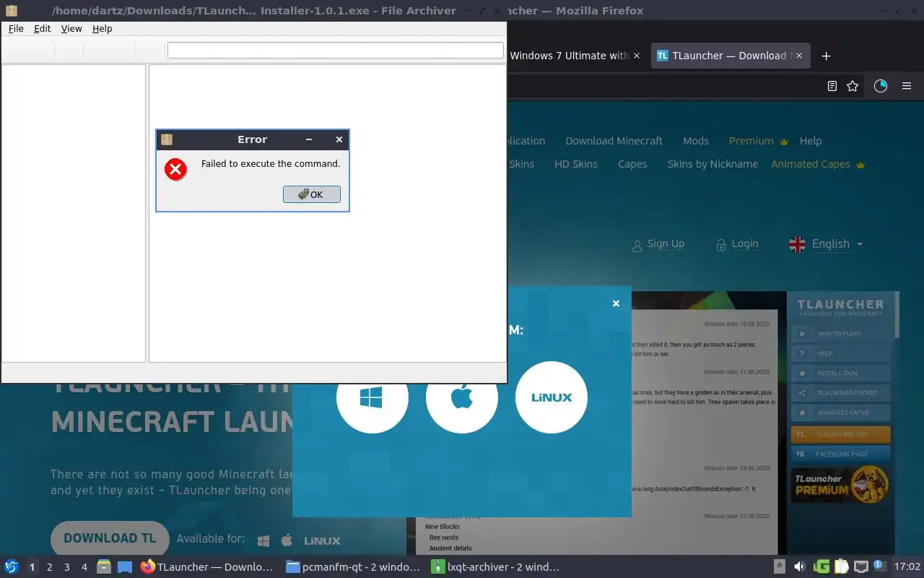Viewport: 924px width, 578px height.
Task: Click the Premium link with crown
Action: (x=759, y=141)
